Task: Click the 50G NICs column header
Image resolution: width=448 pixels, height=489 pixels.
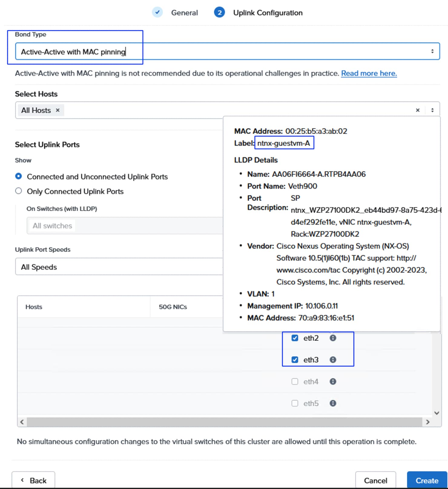Action: pos(173,307)
